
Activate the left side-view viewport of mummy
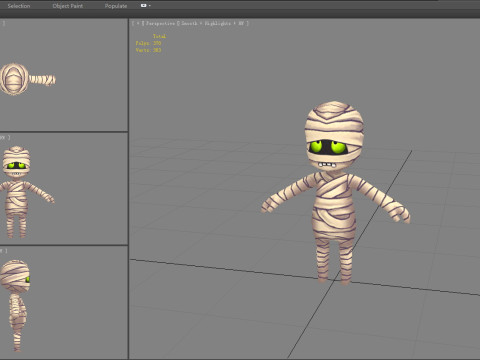point(64,303)
